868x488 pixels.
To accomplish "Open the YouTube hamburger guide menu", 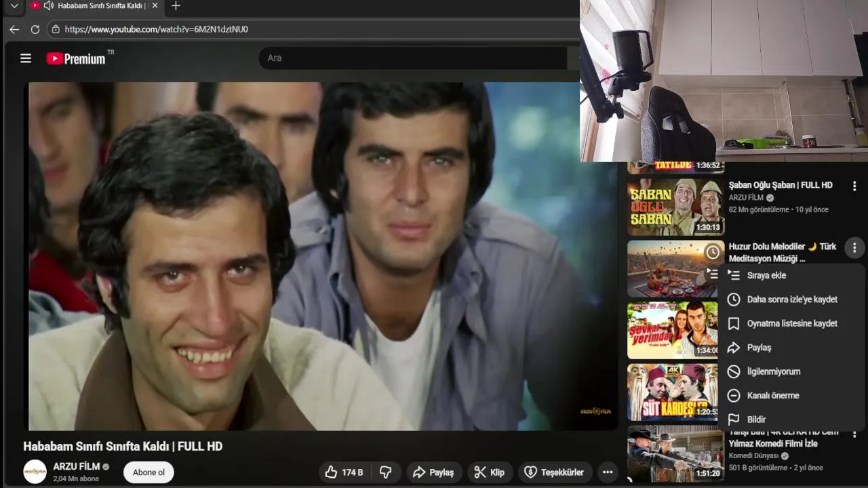I will pos(26,58).
